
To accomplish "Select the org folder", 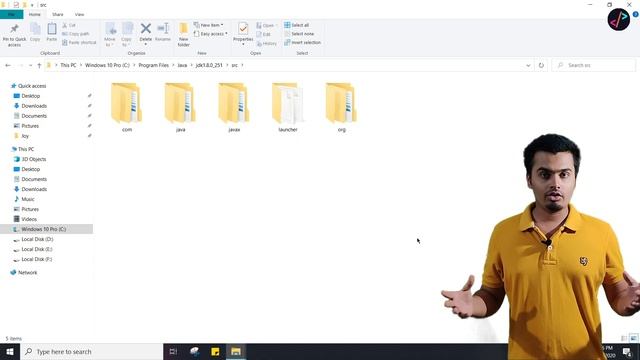I will tap(342, 107).
